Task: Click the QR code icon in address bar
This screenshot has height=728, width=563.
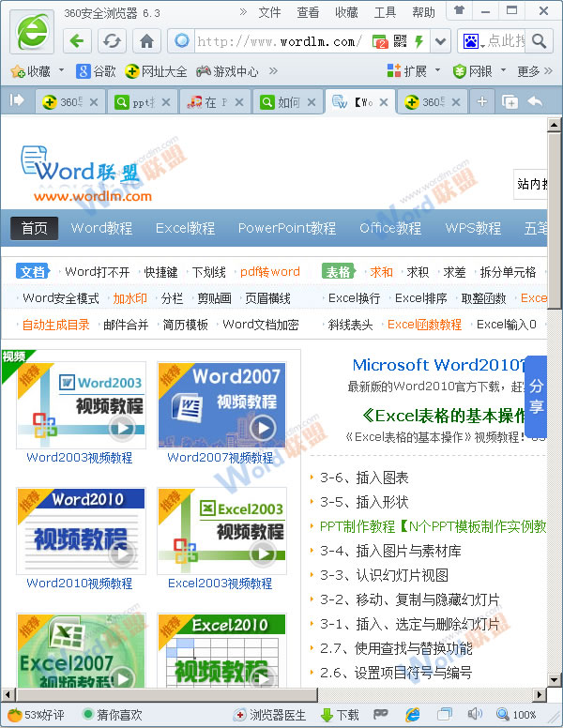Action: 400,41
